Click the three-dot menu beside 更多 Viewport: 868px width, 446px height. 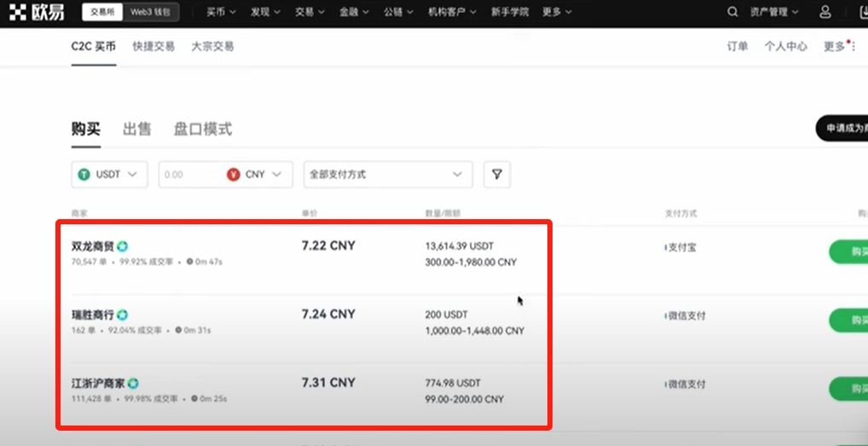coord(855,47)
